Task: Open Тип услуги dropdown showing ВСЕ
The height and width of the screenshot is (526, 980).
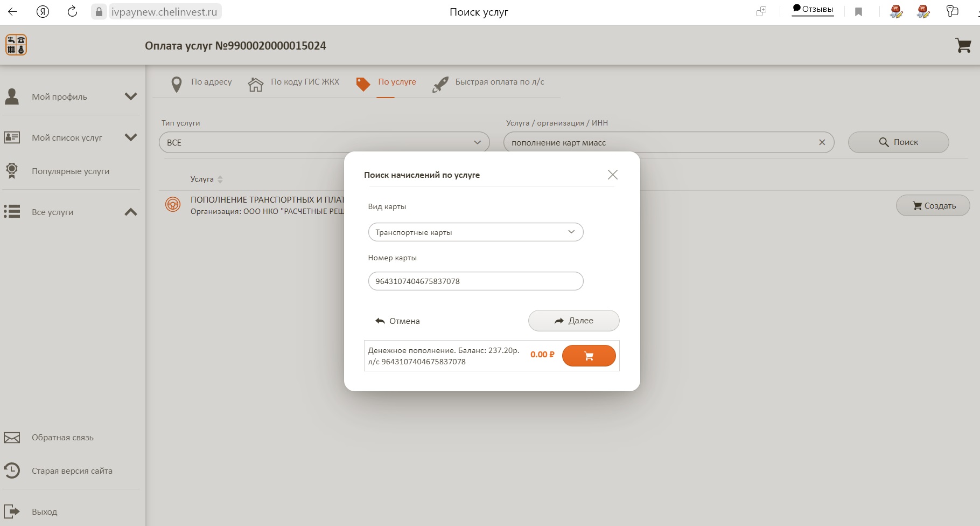Action: tap(324, 142)
